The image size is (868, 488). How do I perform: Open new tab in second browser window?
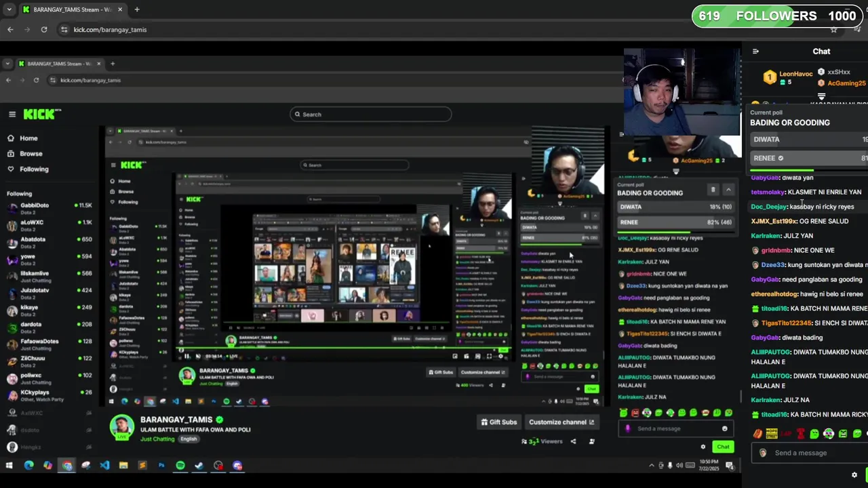[113, 64]
